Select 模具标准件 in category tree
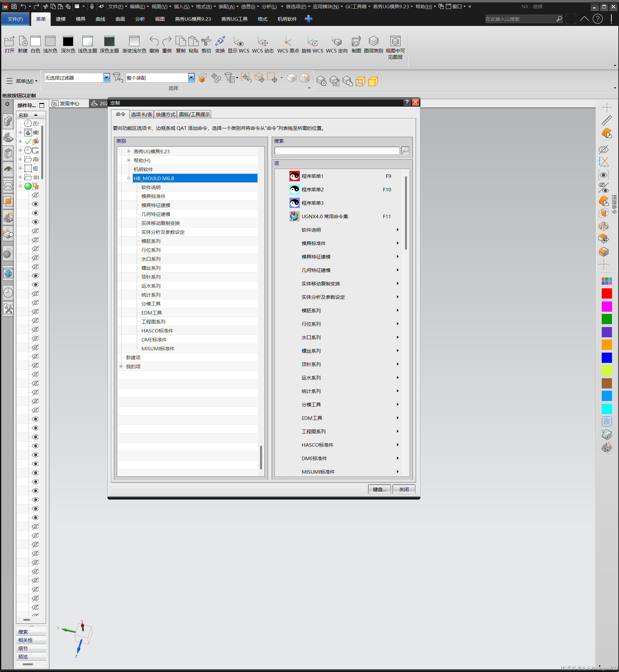The height and width of the screenshot is (672, 619). pos(154,196)
